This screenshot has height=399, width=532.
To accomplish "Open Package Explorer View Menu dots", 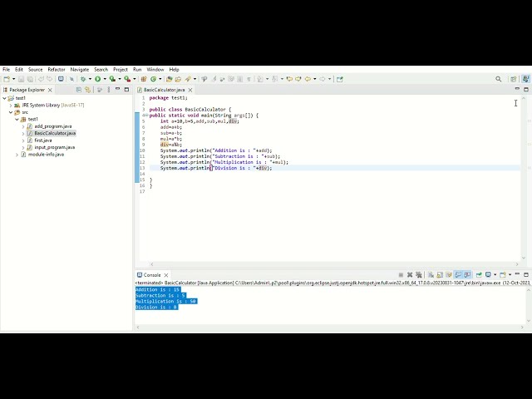I will click(x=109, y=90).
